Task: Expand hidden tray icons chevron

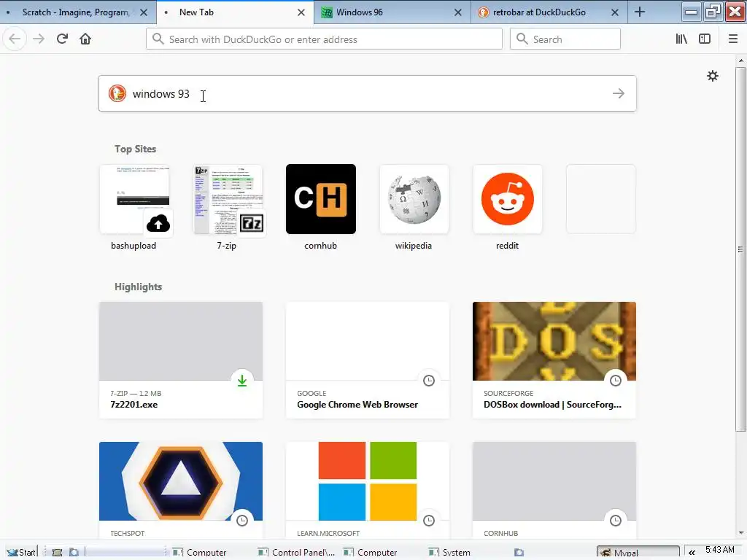Action: coord(692,553)
